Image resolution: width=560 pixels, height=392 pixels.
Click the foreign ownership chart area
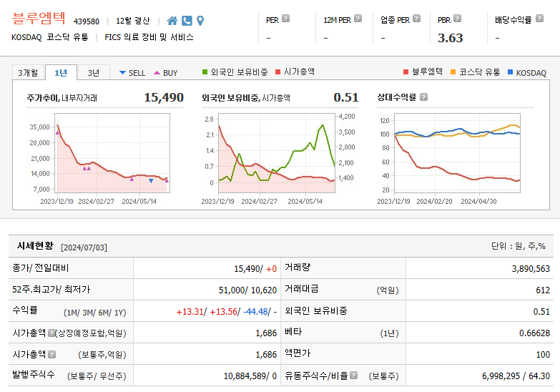[277, 153]
